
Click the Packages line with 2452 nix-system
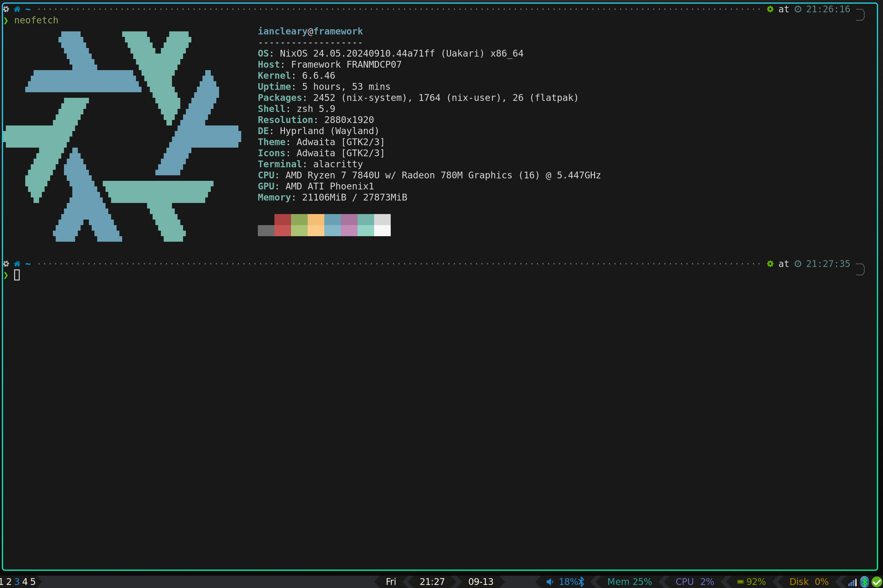coord(418,98)
